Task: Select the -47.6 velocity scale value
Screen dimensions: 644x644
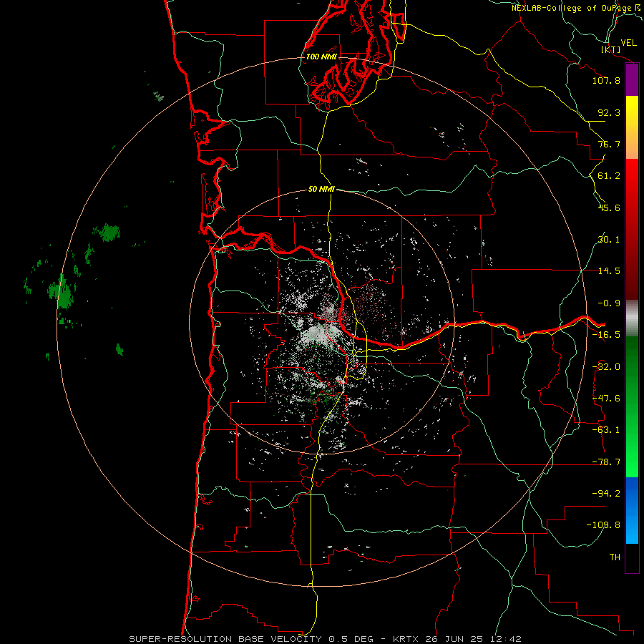Action: click(x=606, y=399)
